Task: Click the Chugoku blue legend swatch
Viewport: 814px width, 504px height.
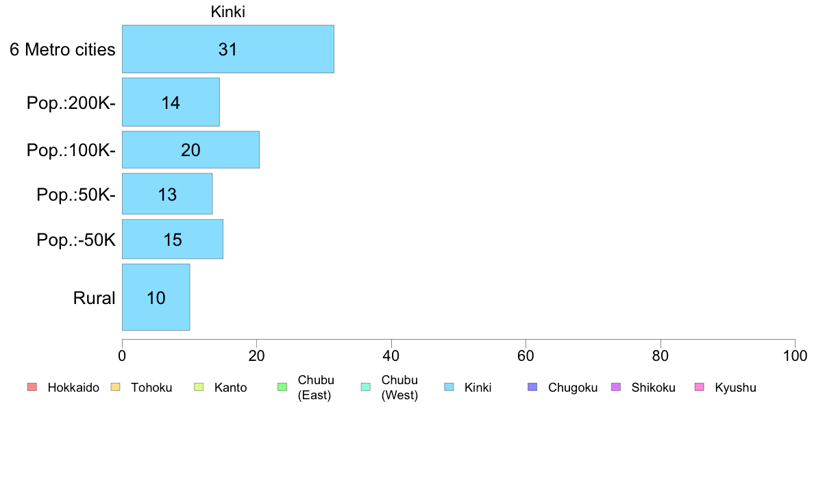Action: (x=532, y=387)
